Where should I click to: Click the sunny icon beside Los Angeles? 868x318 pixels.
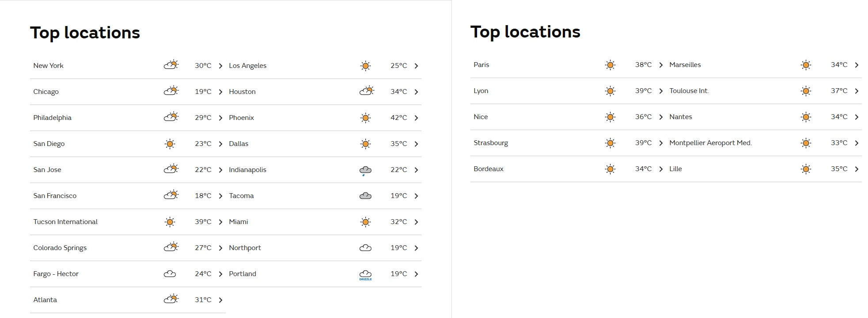pyautogui.click(x=365, y=66)
